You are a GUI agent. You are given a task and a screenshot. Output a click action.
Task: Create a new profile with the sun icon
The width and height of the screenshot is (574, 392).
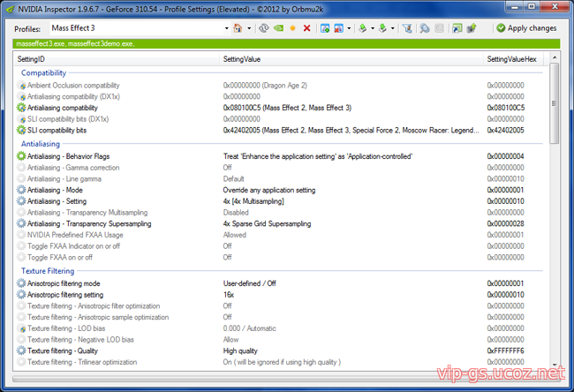pyautogui.click(x=292, y=28)
